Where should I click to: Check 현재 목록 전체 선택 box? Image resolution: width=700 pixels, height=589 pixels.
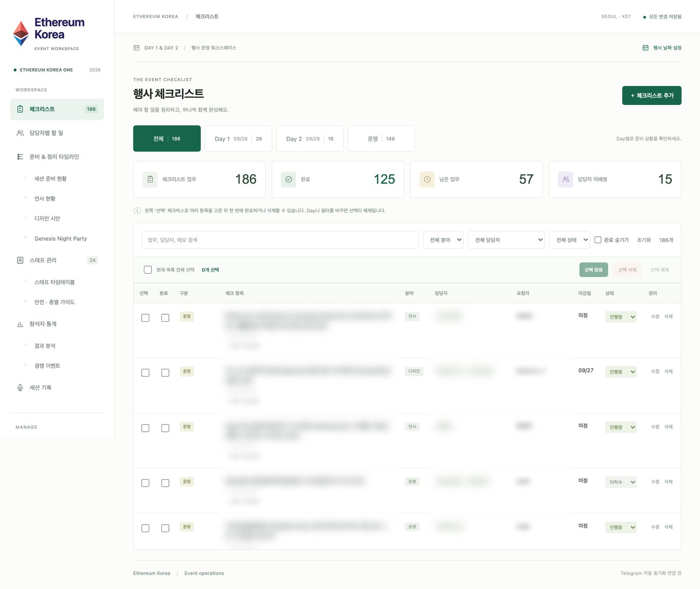click(x=148, y=270)
